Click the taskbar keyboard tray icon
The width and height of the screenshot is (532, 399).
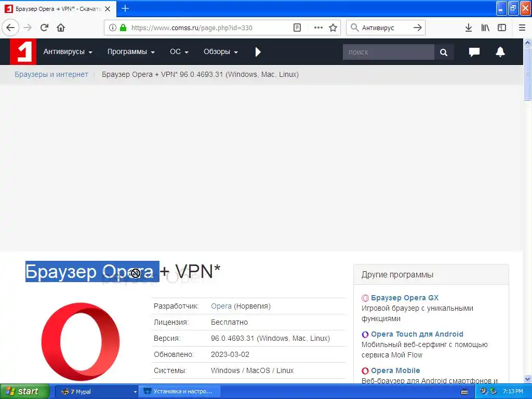coord(464,392)
